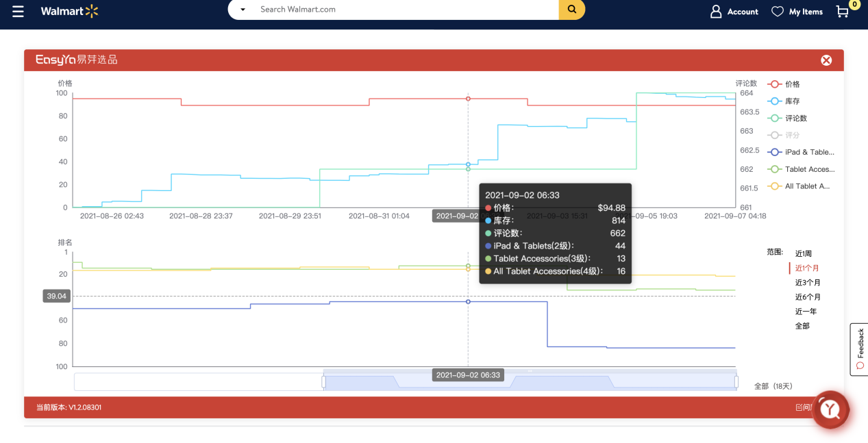The height and width of the screenshot is (443, 868).
Task: Click the yellow search magnifier button
Action: click(572, 10)
